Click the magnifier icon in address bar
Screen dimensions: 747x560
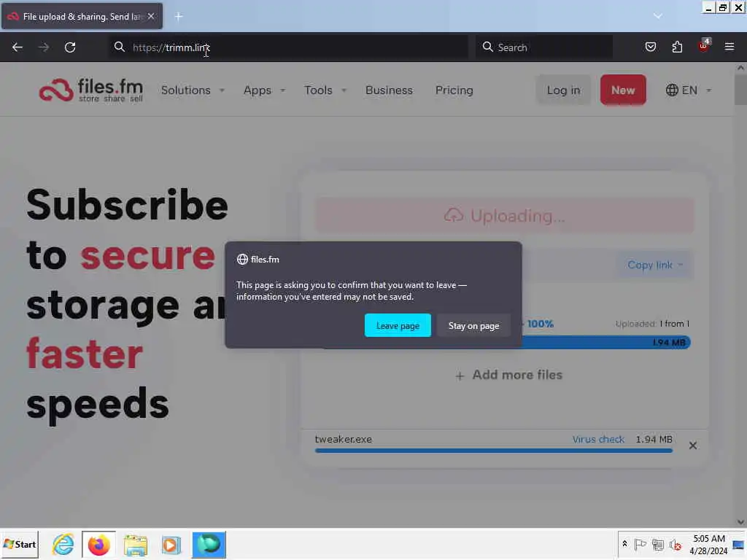(x=119, y=47)
